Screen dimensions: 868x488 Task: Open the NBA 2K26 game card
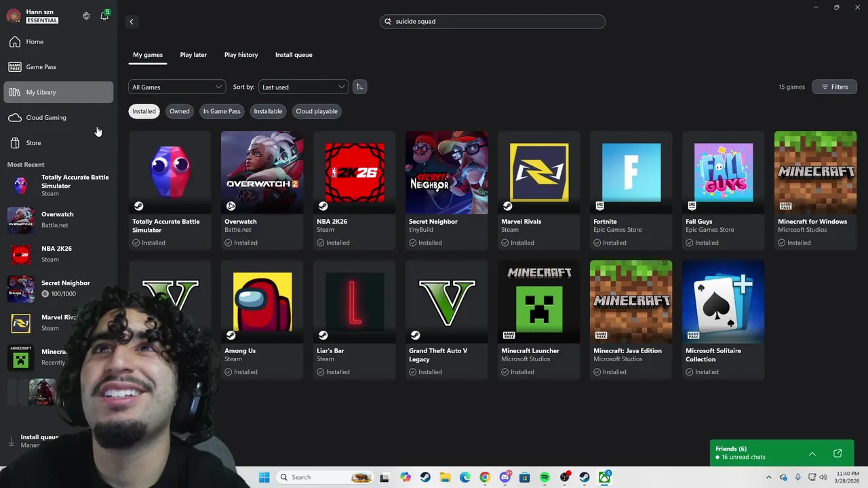pos(355,191)
